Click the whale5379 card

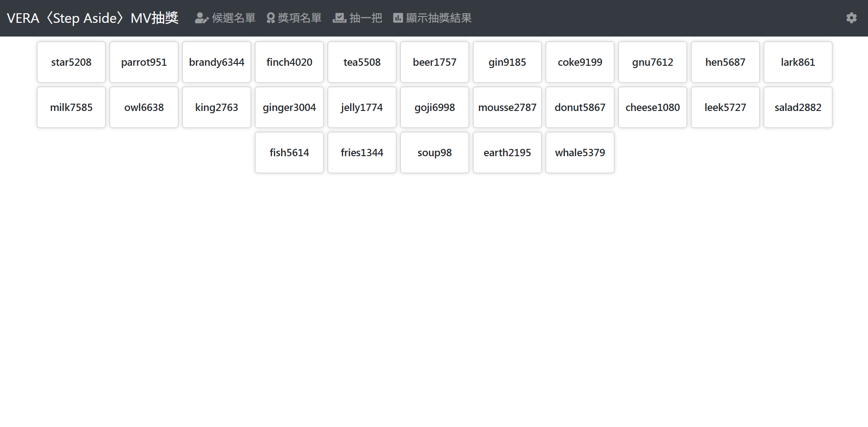[x=580, y=153]
